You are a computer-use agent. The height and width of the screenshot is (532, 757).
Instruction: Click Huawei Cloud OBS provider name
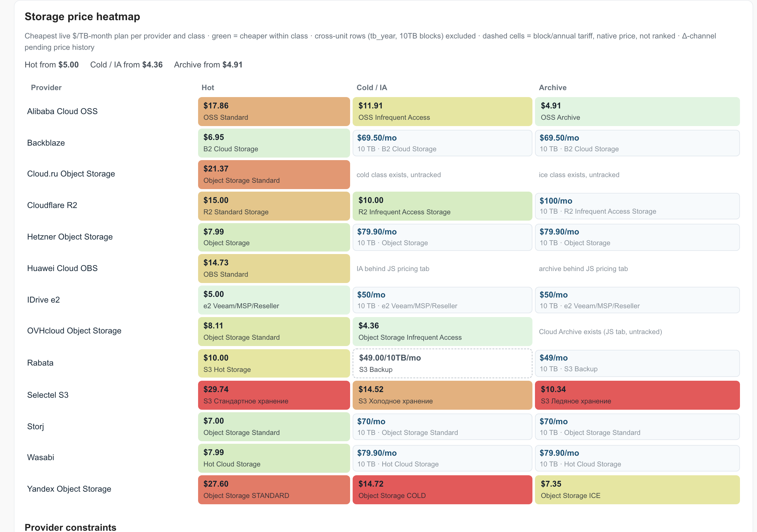pyautogui.click(x=62, y=269)
